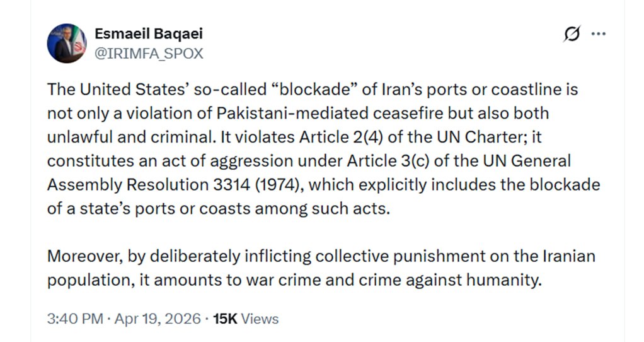Click the @IRIMFA_SPOX handle
Screen dimensions: 644x342
[x=149, y=54]
